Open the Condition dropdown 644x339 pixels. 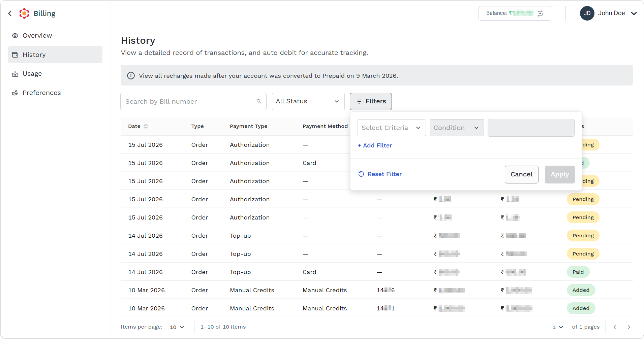[457, 128]
